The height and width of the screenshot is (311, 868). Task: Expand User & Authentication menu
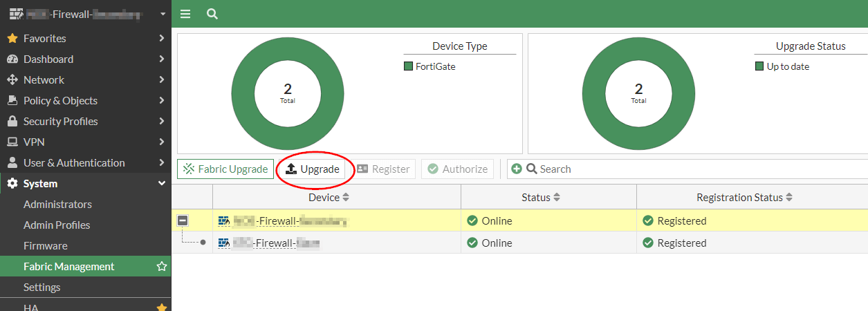coord(86,162)
